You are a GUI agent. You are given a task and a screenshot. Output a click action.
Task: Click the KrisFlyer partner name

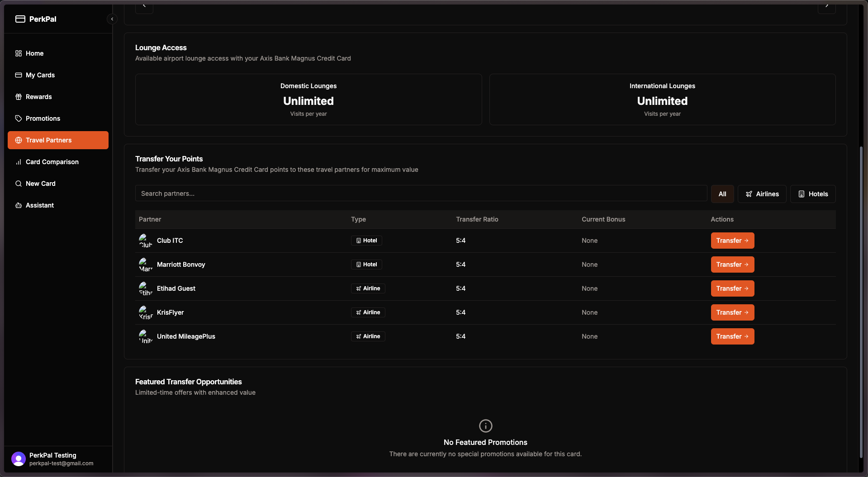coord(171,312)
